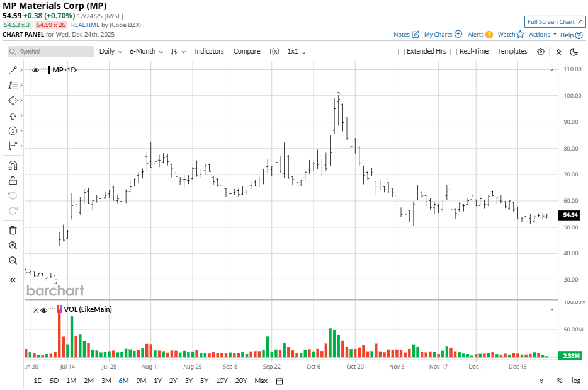Add to My Charts with the plus icon
This screenshot has height=390, width=588.
458,34
